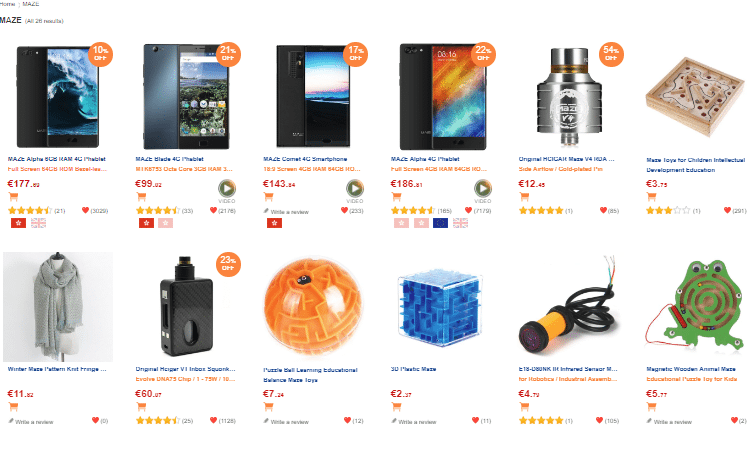This screenshot has height=451, width=747.
Task: Add MAZE Alpha 6GB phablet to cart
Action: (x=13, y=196)
